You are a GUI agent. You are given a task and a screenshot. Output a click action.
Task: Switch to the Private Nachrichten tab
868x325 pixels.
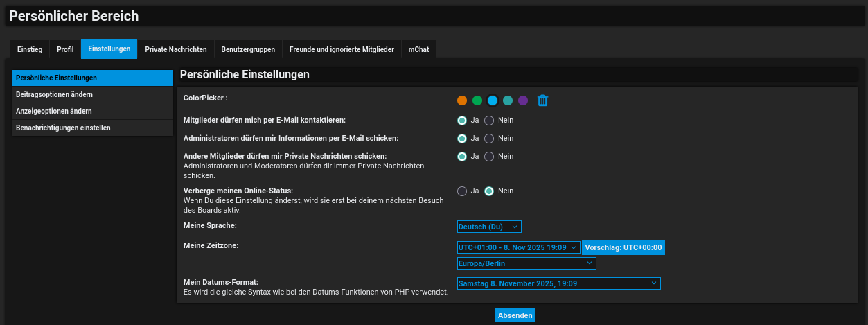coord(176,49)
